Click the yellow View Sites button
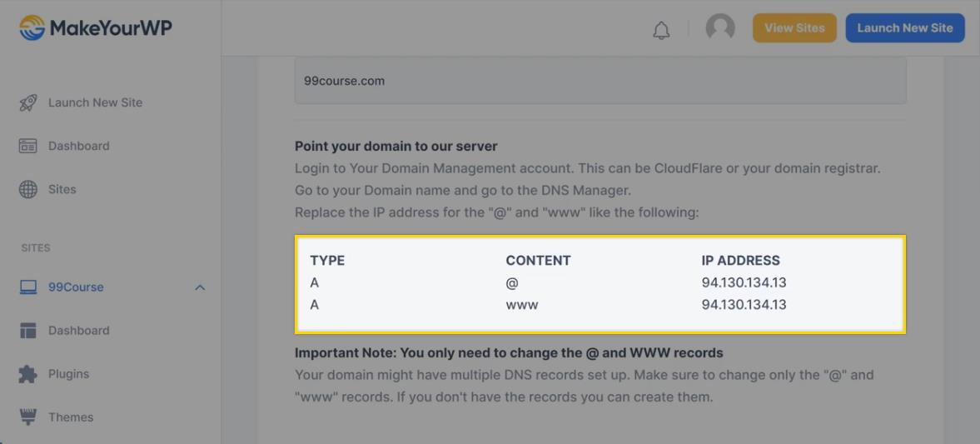This screenshot has height=444, width=980. tap(794, 28)
